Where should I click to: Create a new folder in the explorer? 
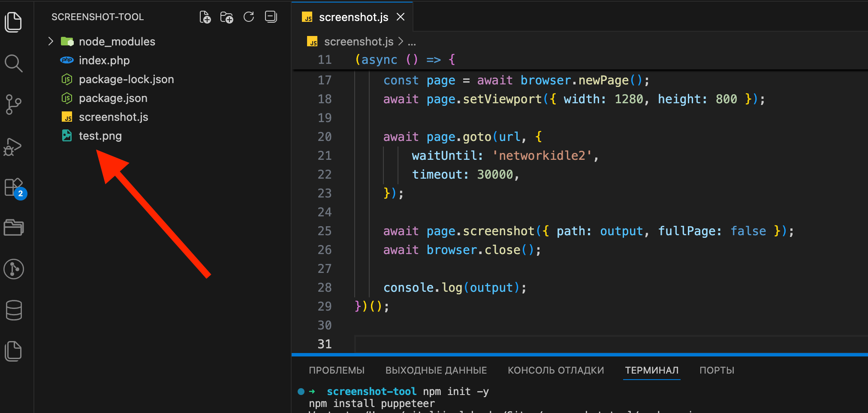pos(227,17)
